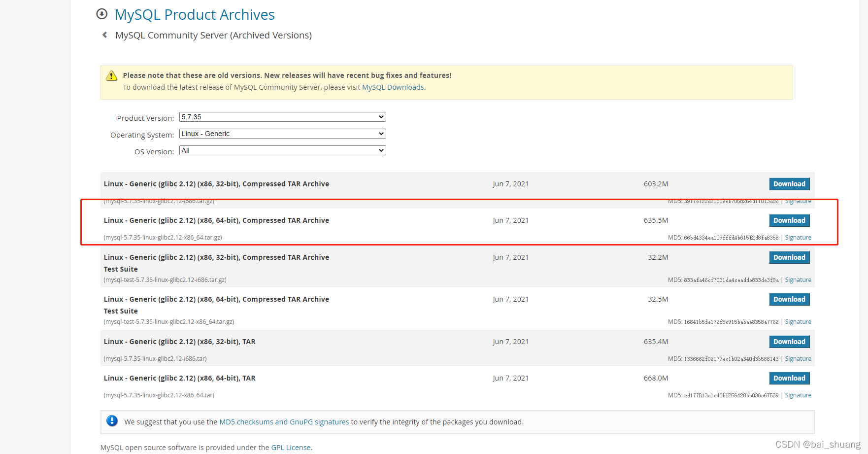Download the 32-bit Compressed TAR Archive 603.2M
This screenshot has height=454, width=868.
(789, 184)
